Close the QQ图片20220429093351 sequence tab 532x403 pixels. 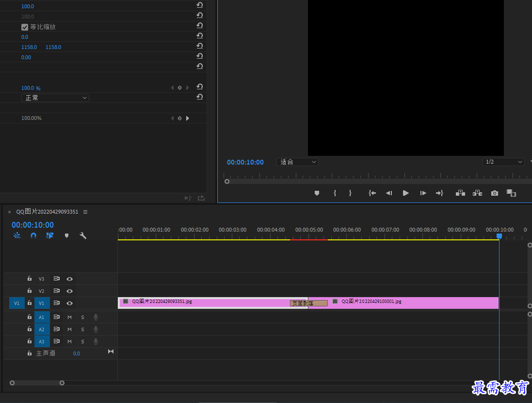pyautogui.click(x=10, y=212)
